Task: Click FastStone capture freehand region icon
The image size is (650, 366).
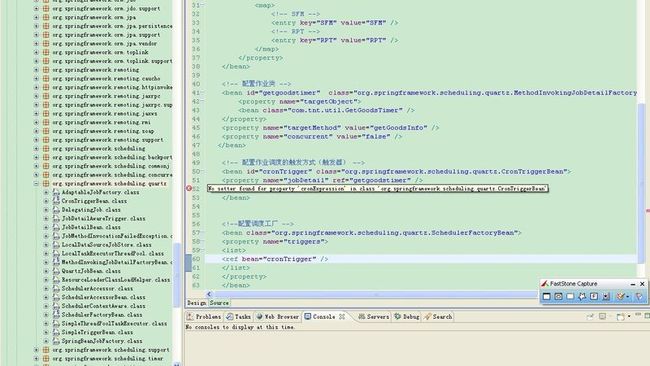Action: coord(582,296)
